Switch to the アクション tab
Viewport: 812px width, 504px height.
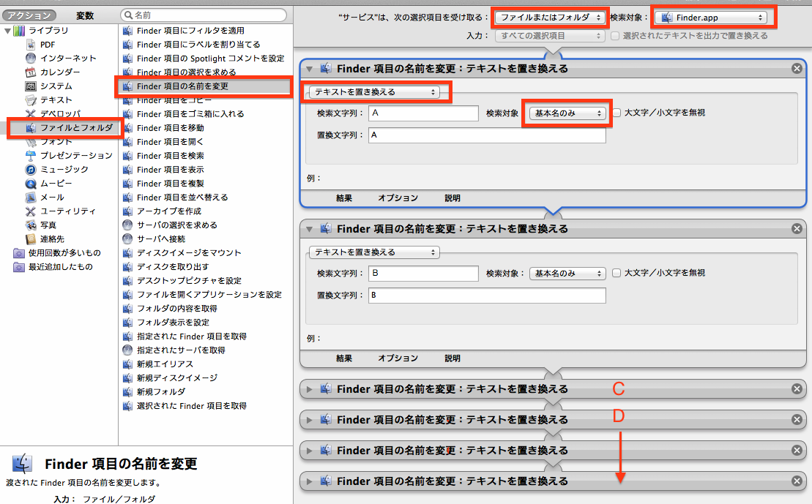(29, 15)
